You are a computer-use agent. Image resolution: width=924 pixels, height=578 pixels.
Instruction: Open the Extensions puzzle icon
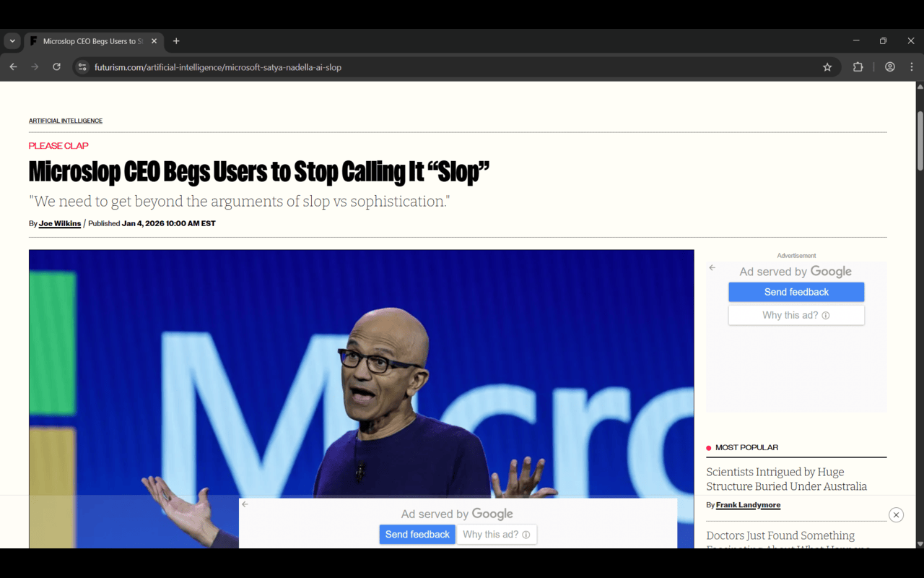pos(858,67)
